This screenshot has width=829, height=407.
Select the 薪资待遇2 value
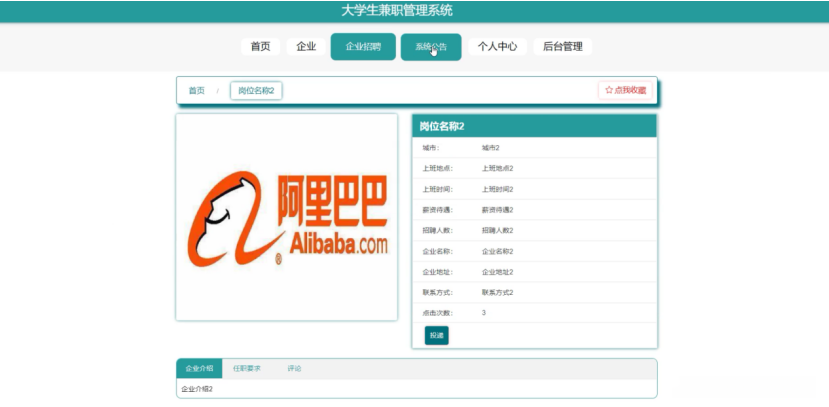498,210
